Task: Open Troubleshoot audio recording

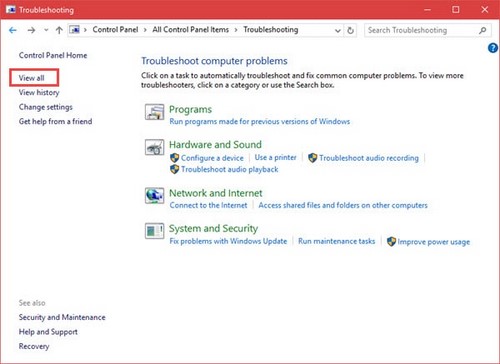Action: pyautogui.click(x=369, y=158)
